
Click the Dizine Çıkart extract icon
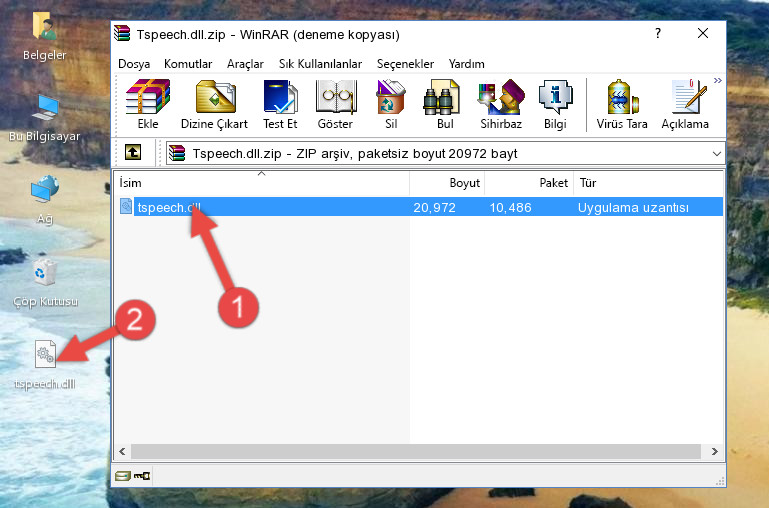point(214,104)
